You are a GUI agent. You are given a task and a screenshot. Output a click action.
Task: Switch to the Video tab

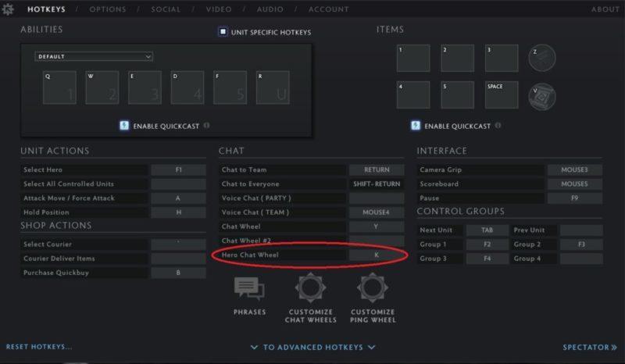[219, 9]
